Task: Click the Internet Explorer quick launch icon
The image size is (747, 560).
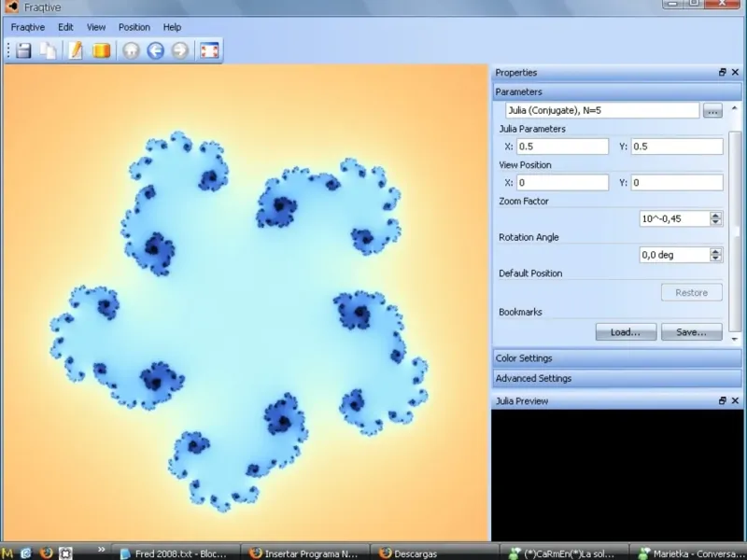Action: (26, 553)
